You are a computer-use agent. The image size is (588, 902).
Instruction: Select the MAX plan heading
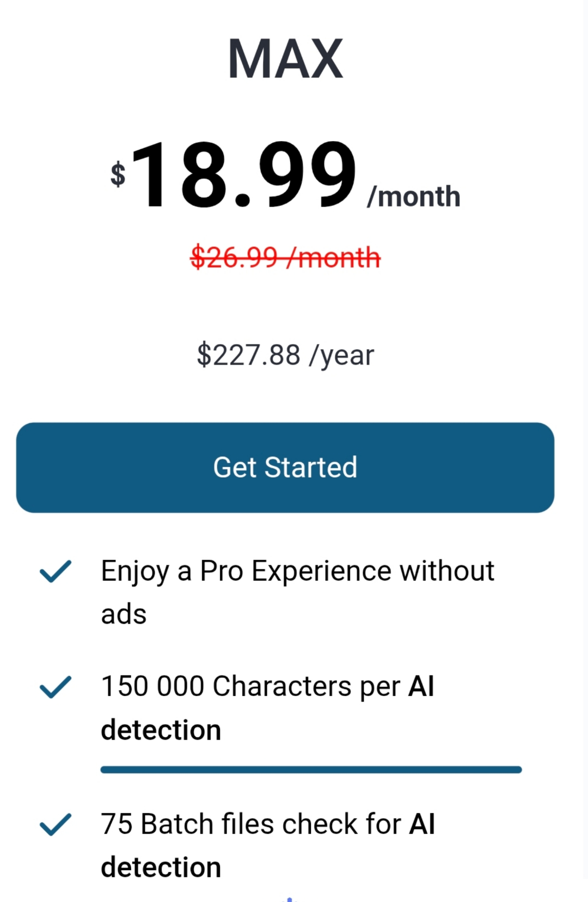(285, 59)
